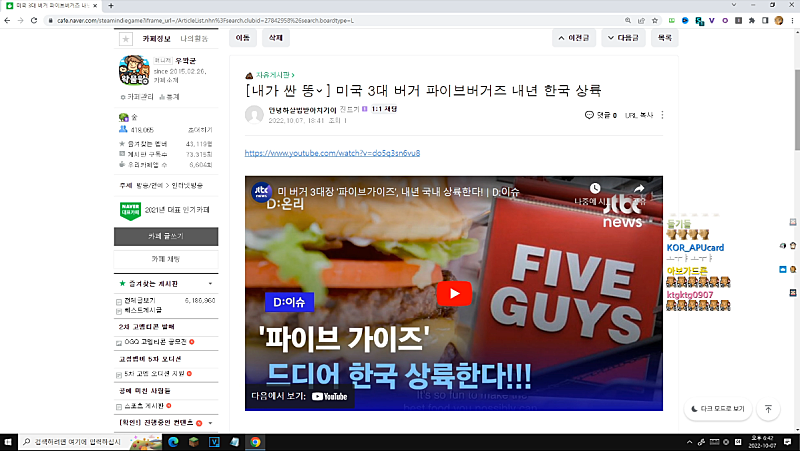The width and height of the screenshot is (800, 451).
Task: Click the zoom magnifier icon in address bar
Action: click(x=628, y=20)
